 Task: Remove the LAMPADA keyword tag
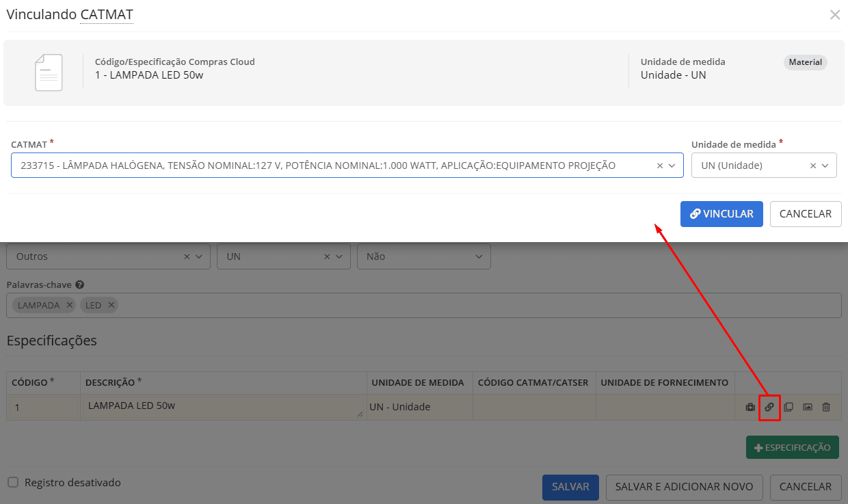point(70,305)
